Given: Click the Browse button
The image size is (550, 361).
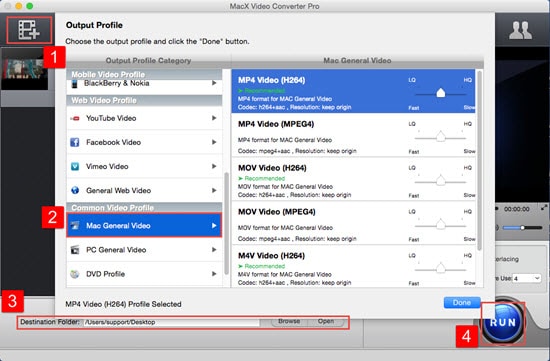Looking at the screenshot, I should tap(289, 321).
